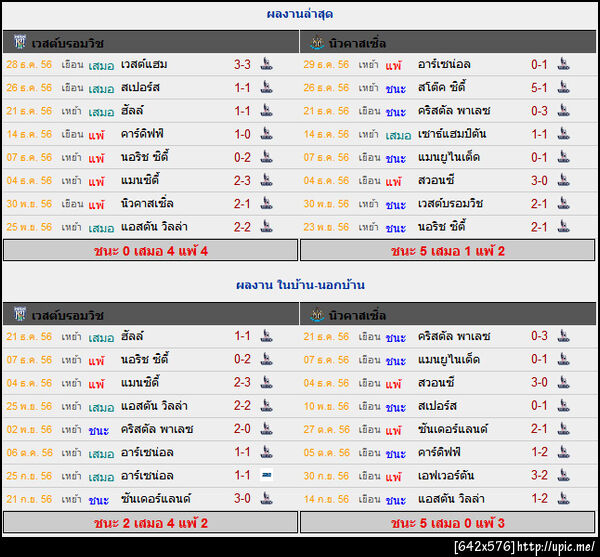The image size is (600, 557).
Task: Click the ผลงาน ในบ้าน-นอกบ้าน section heading
Action: 300,285
